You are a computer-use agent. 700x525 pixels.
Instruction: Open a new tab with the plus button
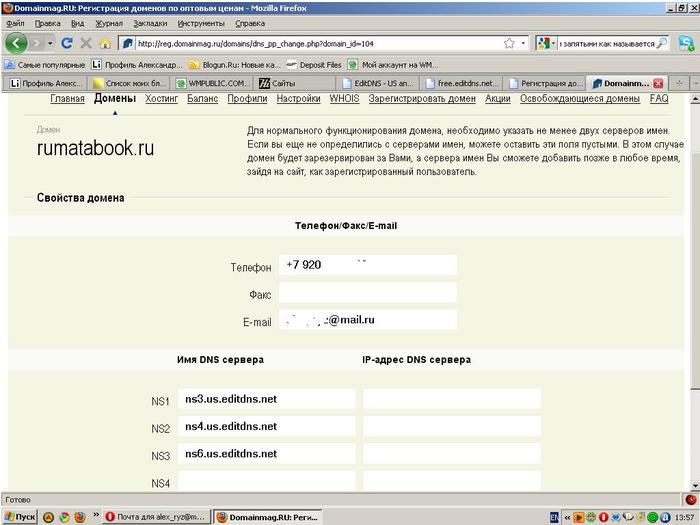point(679,83)
